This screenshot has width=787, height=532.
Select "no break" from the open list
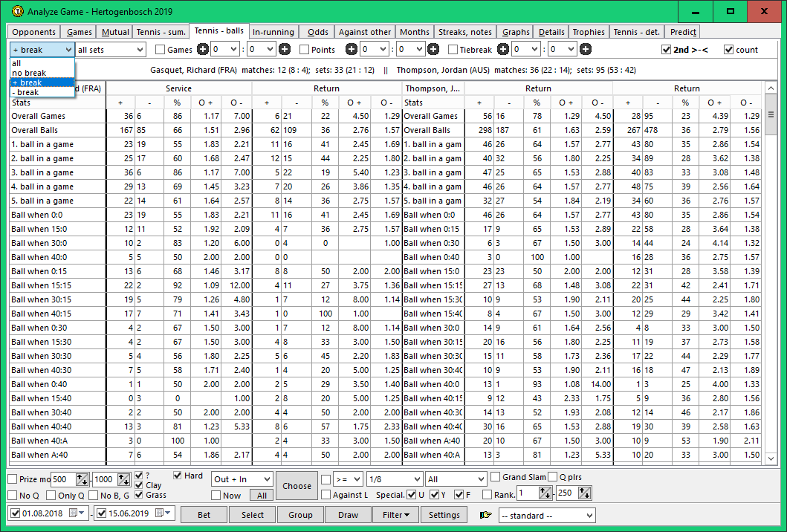point(29,73)
